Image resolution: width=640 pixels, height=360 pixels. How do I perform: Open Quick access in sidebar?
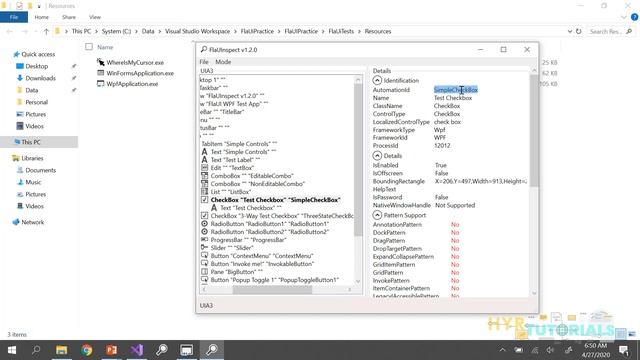(38, 54)
